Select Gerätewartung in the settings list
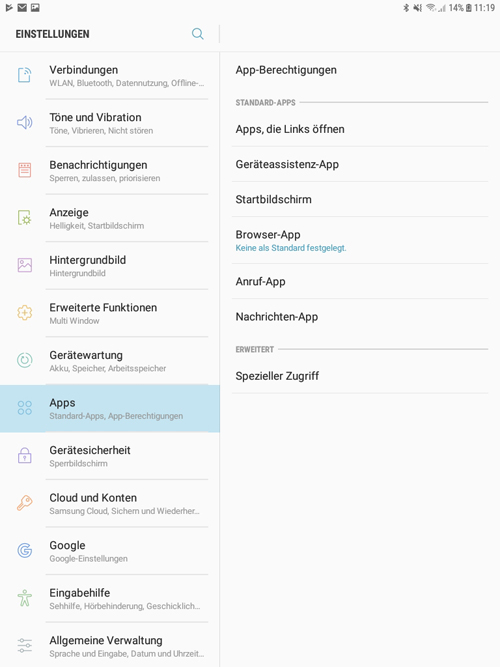Viewport: 500px width, 667px height. (110, 361)
